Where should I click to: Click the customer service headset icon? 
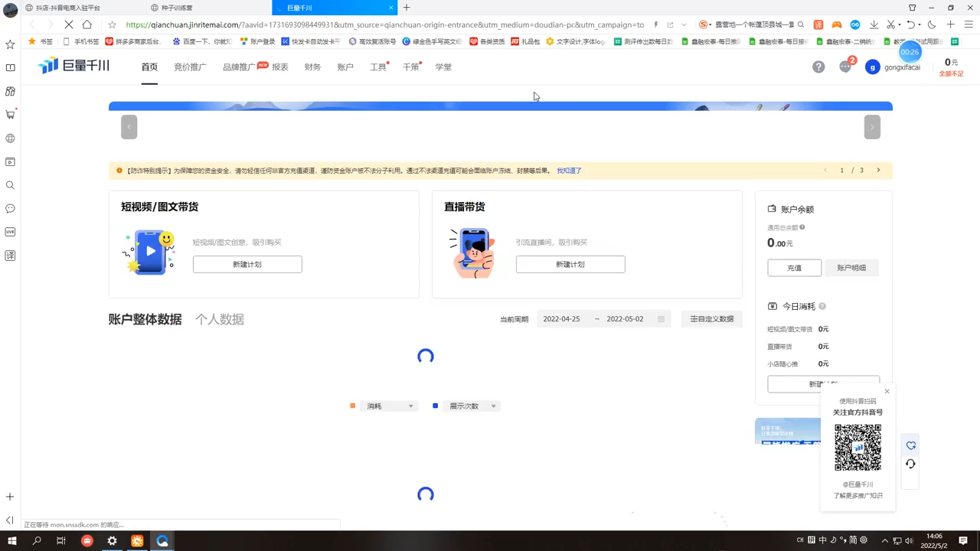910,464
